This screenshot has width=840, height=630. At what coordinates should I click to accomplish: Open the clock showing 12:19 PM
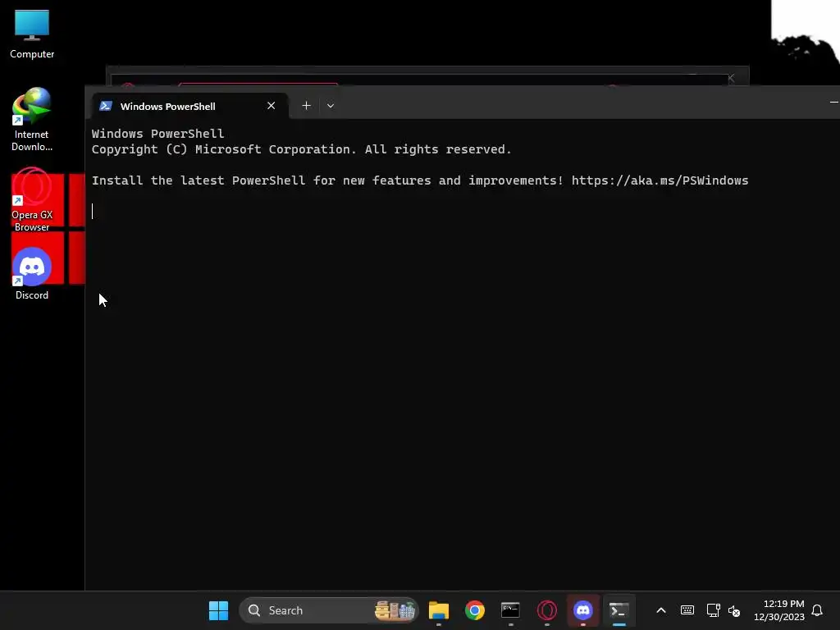pyautogui.click(x=779, y=610)
